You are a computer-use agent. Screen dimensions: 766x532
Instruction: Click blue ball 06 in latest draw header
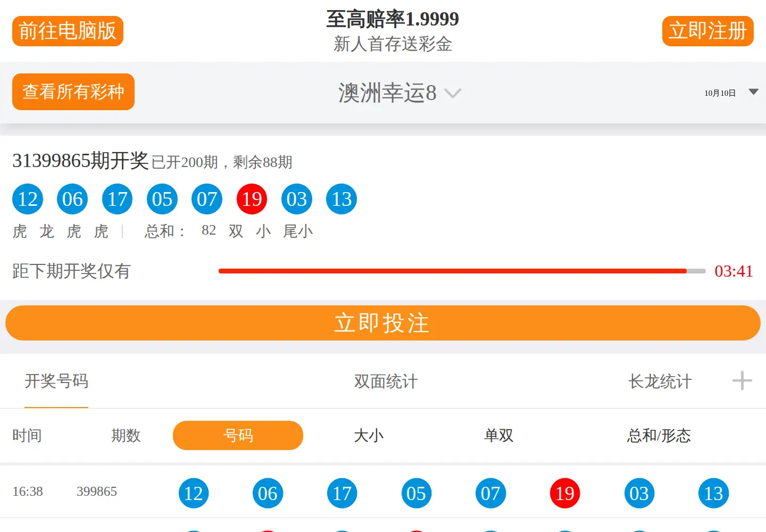[72, 199]
